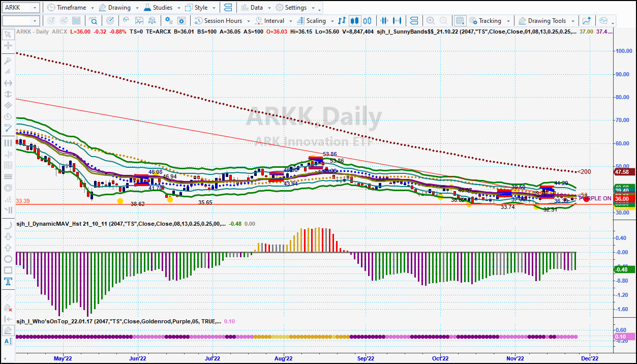The image size is (637, 364).
Task: Click the wave chart analysis icon
Action: (x=126, y=21)
